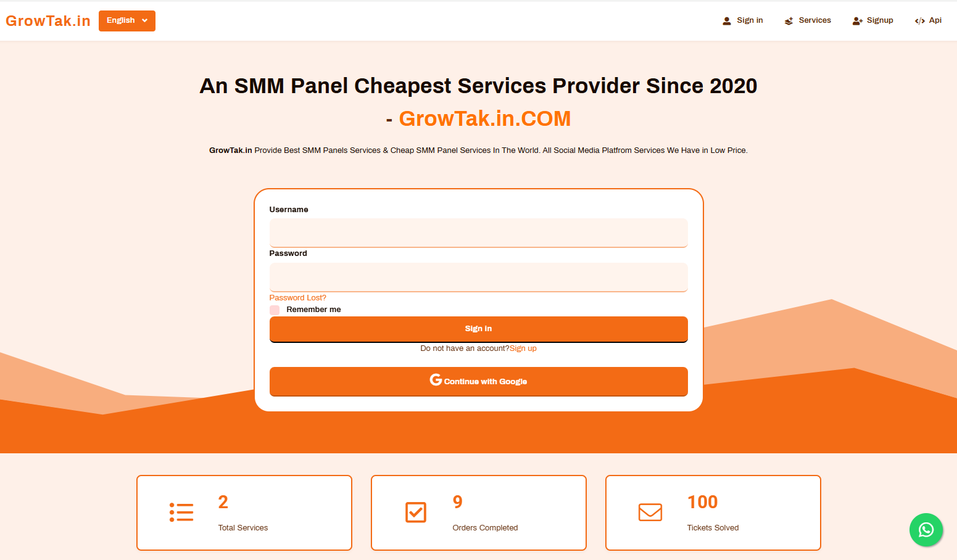Focus the Password input field
Viewport: 957px width, 560px height.
478,277
